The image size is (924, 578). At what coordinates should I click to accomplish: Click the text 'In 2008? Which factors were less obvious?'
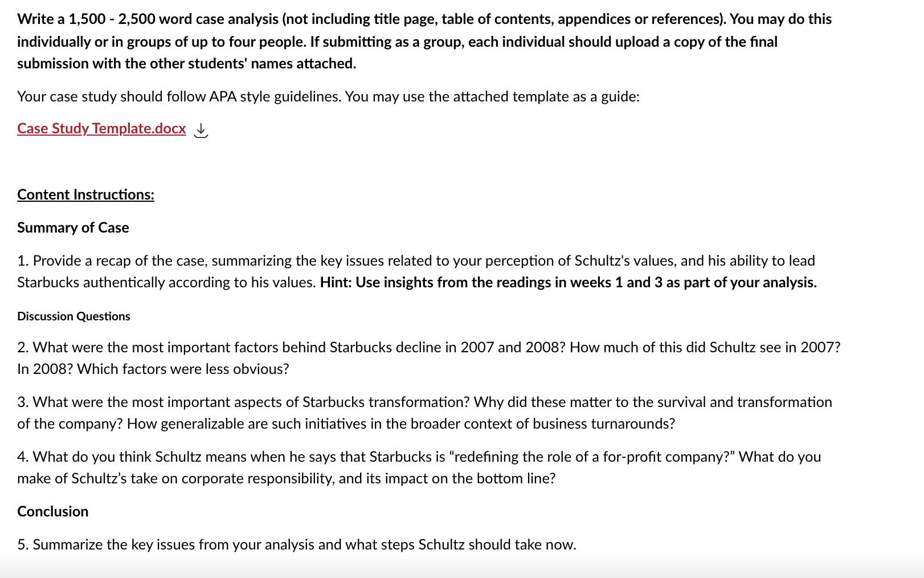(x=153, y=369)
